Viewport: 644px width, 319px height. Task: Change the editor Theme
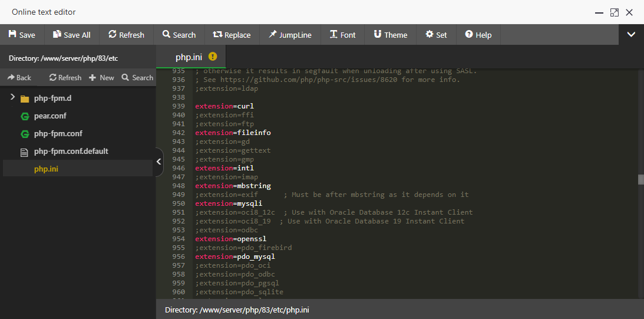point(390,35)
